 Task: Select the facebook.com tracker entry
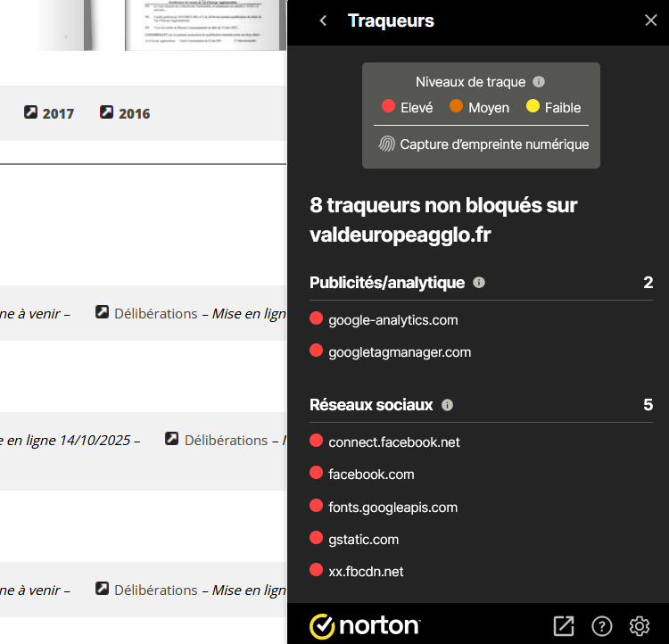tap(371, 475)
